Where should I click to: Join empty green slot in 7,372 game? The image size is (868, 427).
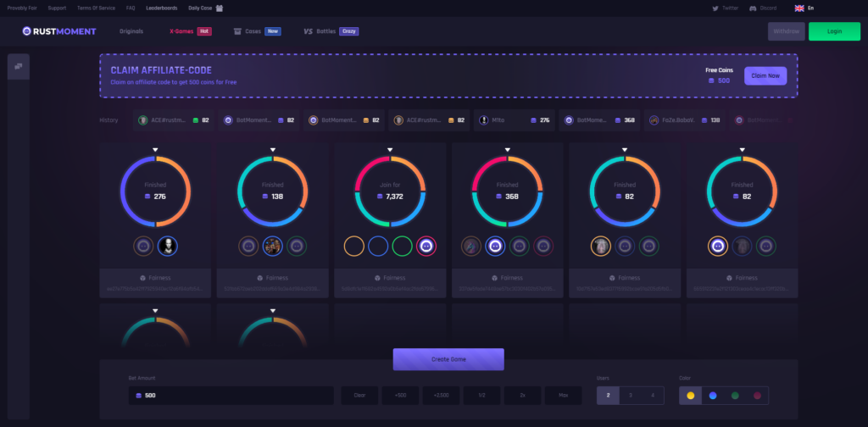point(403,247)
